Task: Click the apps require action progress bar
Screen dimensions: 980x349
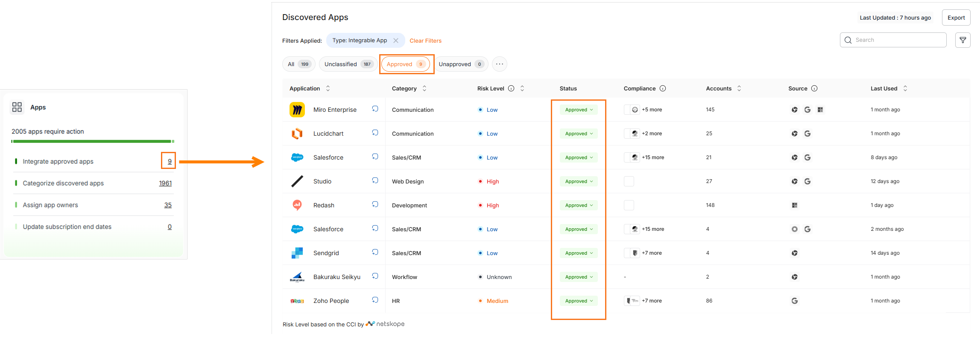Action: (x=93, y=141)
